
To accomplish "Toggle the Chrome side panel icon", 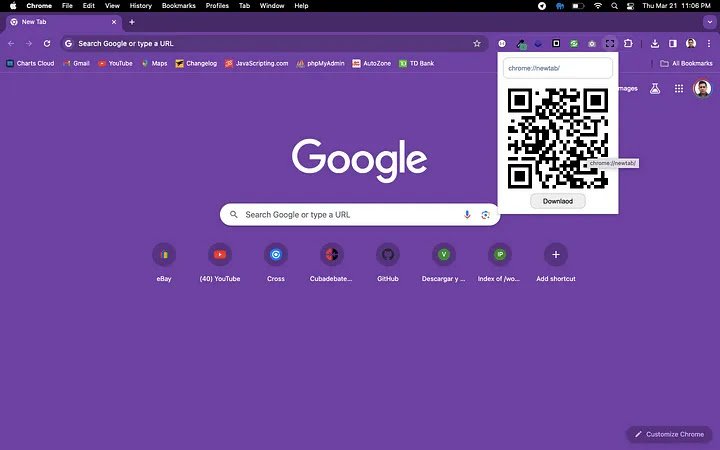I will (x=673, y=44).
